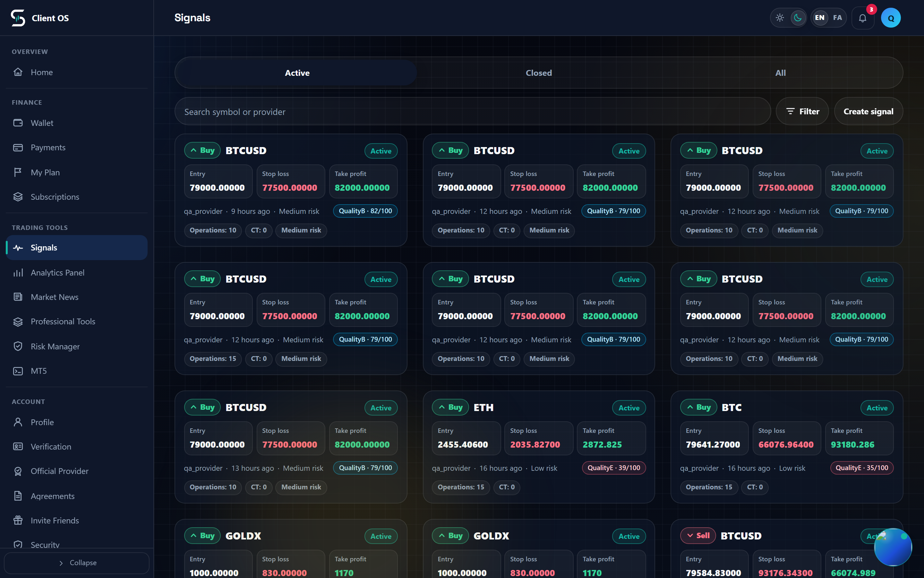This screenshot has height=578, width=924.
Task: Open the BTC signal card title
Action: point(732,407)
